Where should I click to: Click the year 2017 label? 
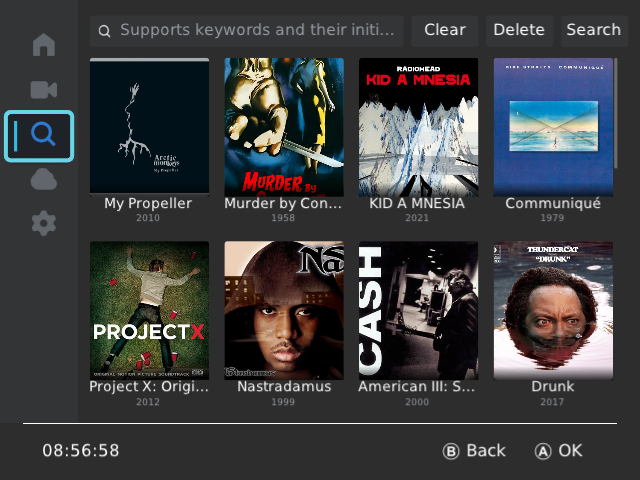[x=552, y=402]
